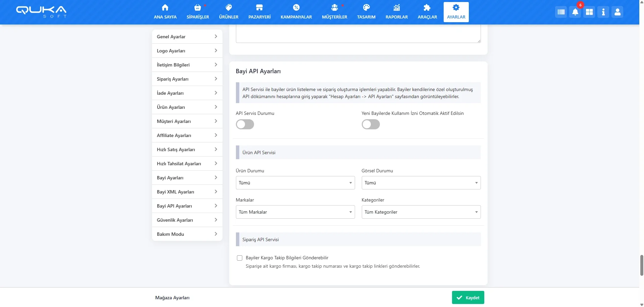This screenshot has width=644, height=307.
Task: Open the barcode scanner icon
Action: point(561,12)
